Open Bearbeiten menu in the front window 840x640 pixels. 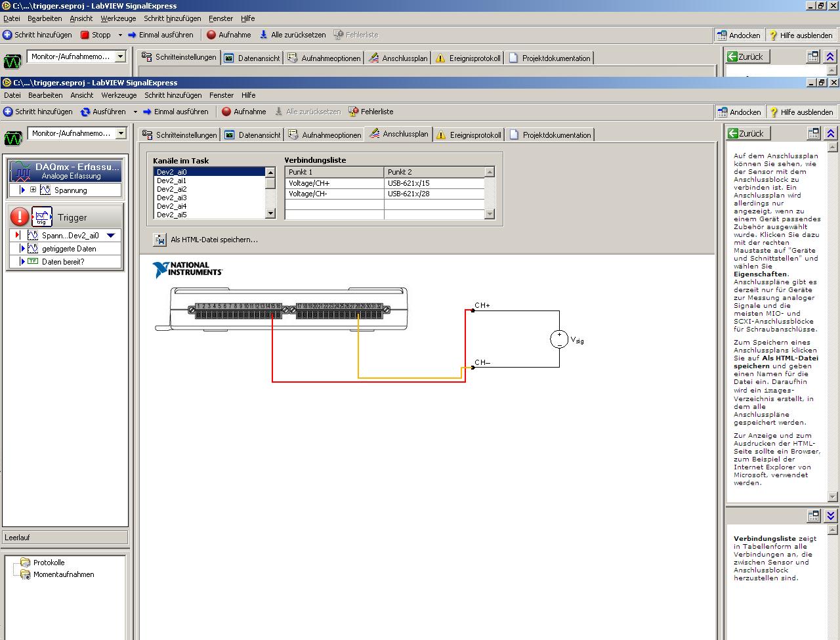pos(45,95)
